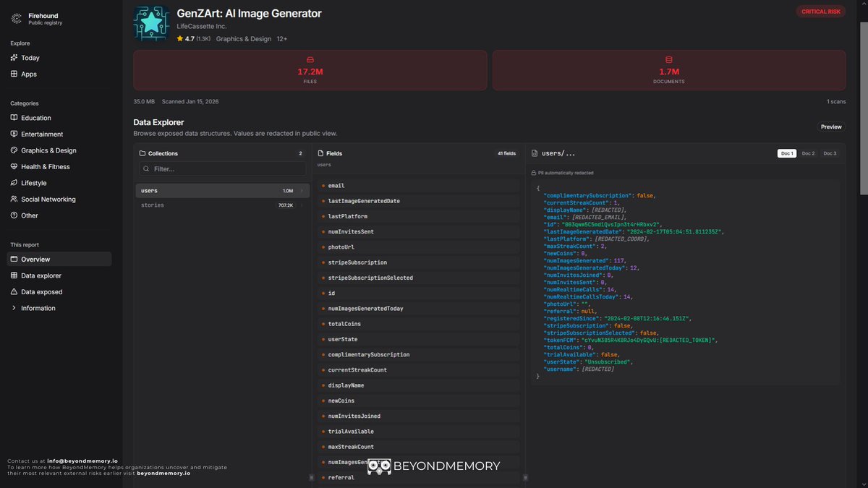
Task: Open the LifeCassette Inc. developer link
Action: point(202,27)
